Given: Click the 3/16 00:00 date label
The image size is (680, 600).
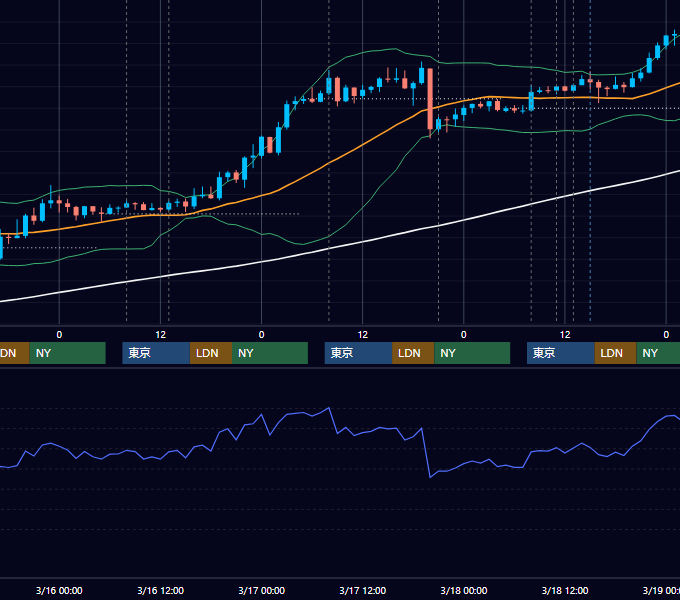Looking at the screenshot, I should click(x=59, y=590).
